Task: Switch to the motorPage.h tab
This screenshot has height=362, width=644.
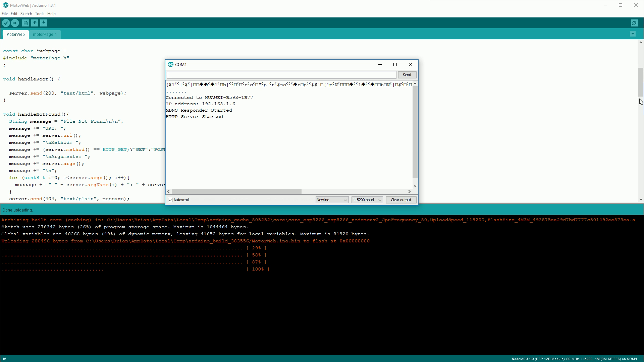Action: (x=44, y=34)
